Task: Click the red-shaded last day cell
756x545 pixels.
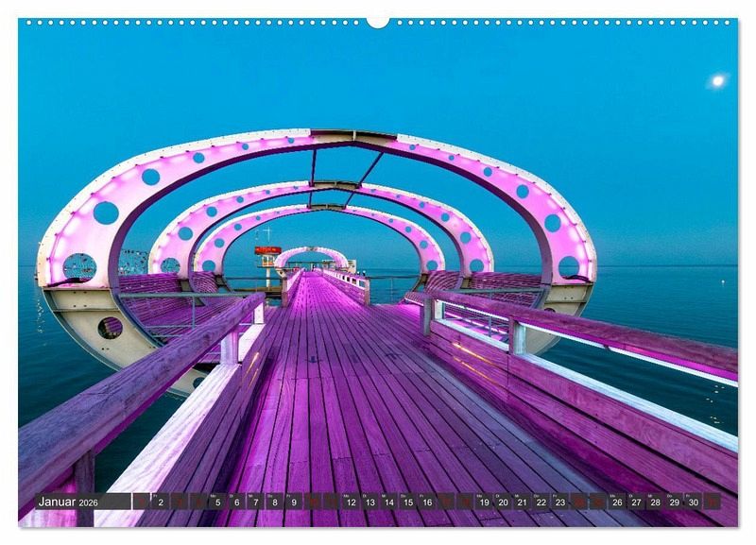Action: pos(712,502)
